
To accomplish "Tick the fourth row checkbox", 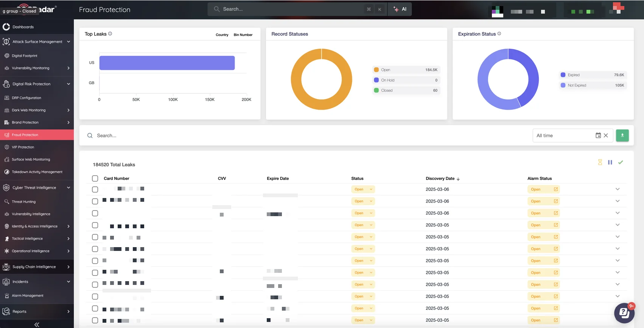I will 95,225.
